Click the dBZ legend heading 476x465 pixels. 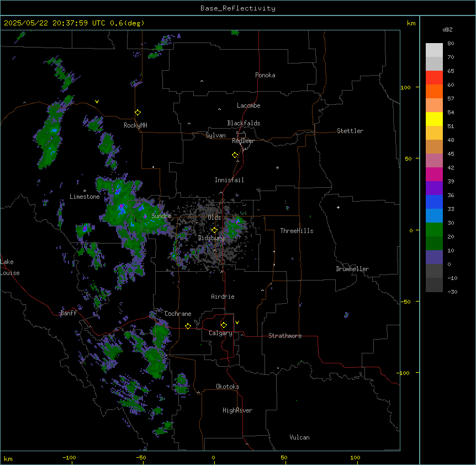pyautogui.click(x=447, y=29)
